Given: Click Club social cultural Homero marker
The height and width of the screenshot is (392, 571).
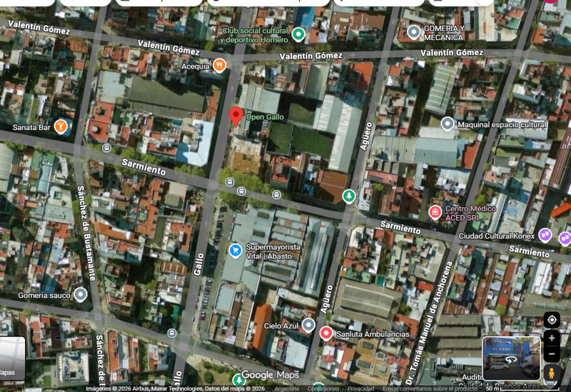Looking at the screenshot, I should tap(298, 34).
